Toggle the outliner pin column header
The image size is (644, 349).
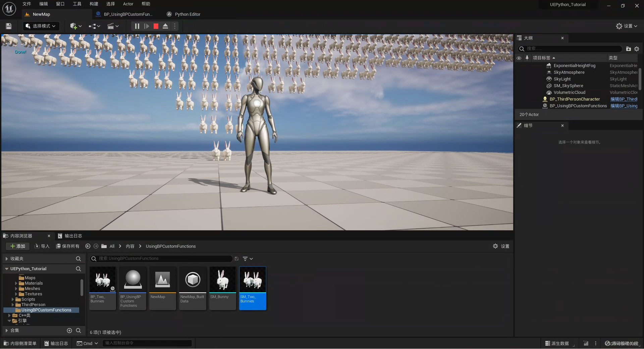(x=527, y=58)
